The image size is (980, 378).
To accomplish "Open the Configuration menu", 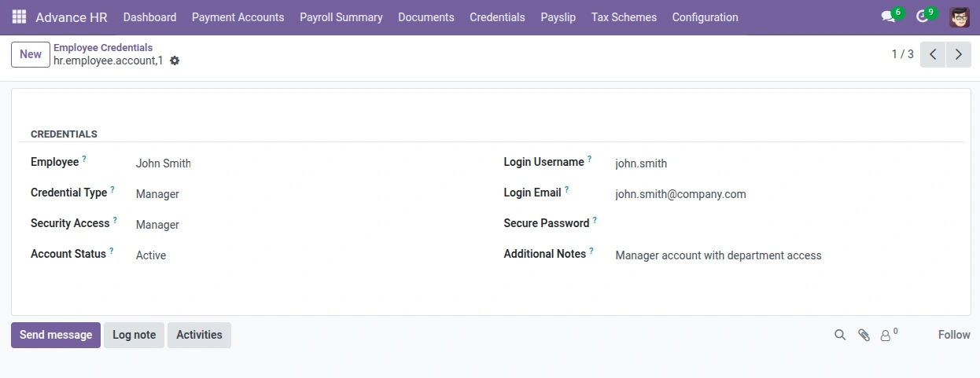I will click(706, 17).
